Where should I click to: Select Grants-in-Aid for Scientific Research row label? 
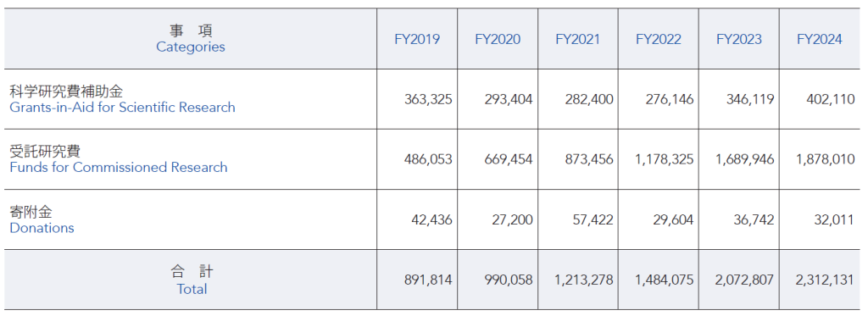[122, 108]
